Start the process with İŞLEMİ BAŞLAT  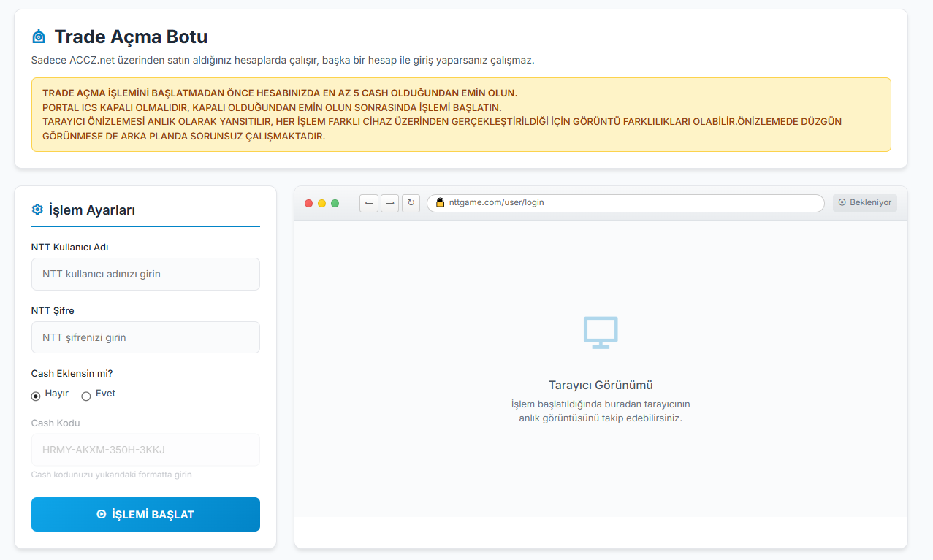pyautogui.click(x=145, y=514)
